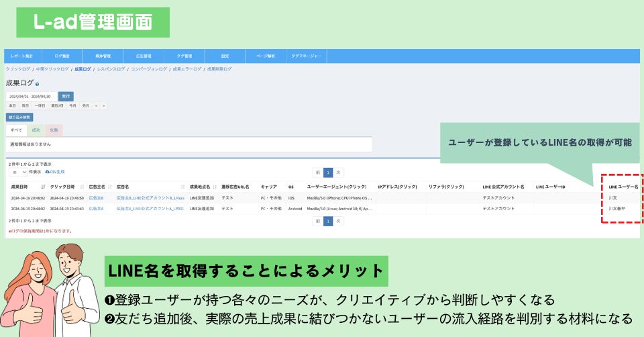Select the 先月 date shortcut
Screen dimensions: 644x337
tap(85, 105)
